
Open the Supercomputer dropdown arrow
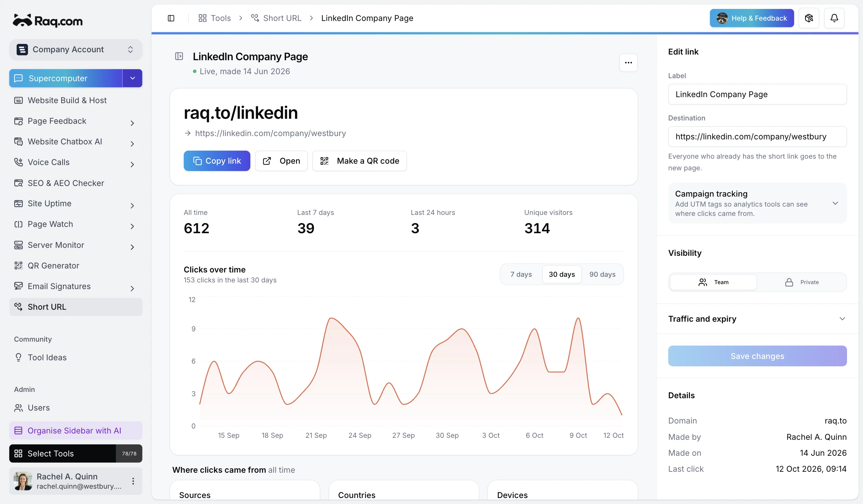pyautogui.click(x=133, y=78)
